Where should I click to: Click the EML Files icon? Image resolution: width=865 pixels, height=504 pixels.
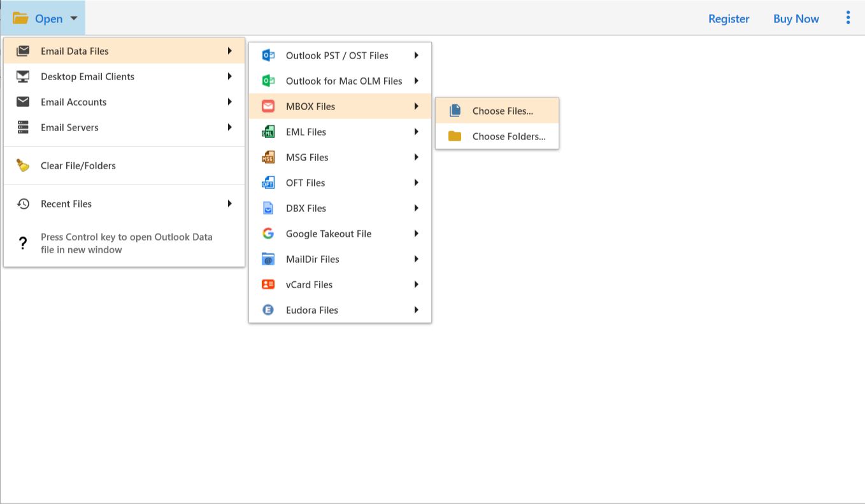click(268, 132)
